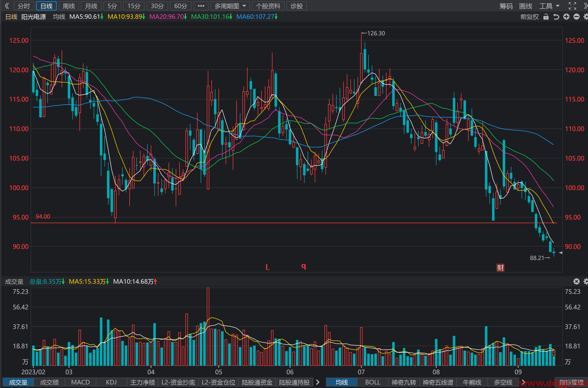The height and width of the screenshot is (388, 588).
Task: Select the 多空线 indicator tab
Action: 503,382
